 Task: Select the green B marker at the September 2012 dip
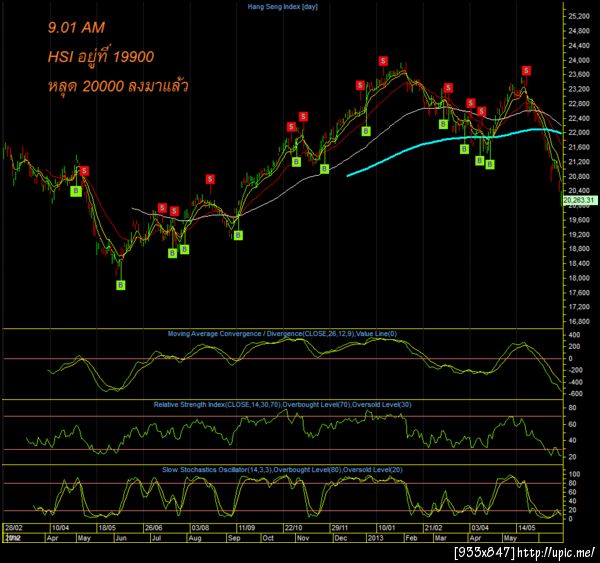click(x=238, y=235)
